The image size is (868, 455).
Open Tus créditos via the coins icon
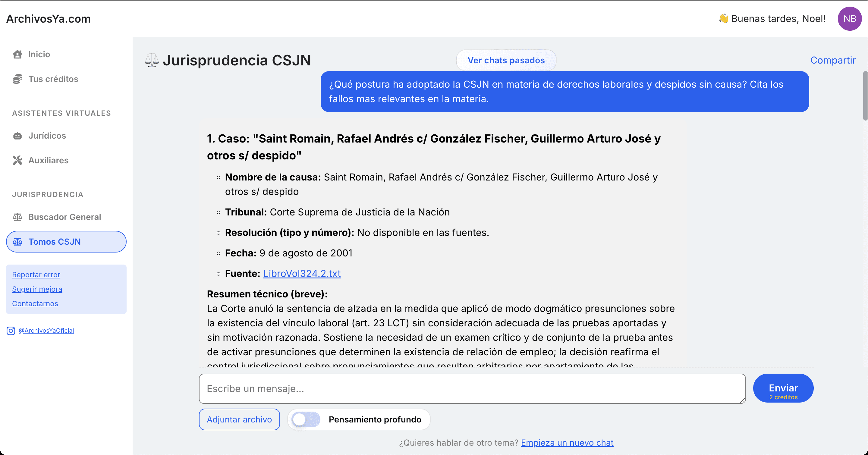(17, 79)
